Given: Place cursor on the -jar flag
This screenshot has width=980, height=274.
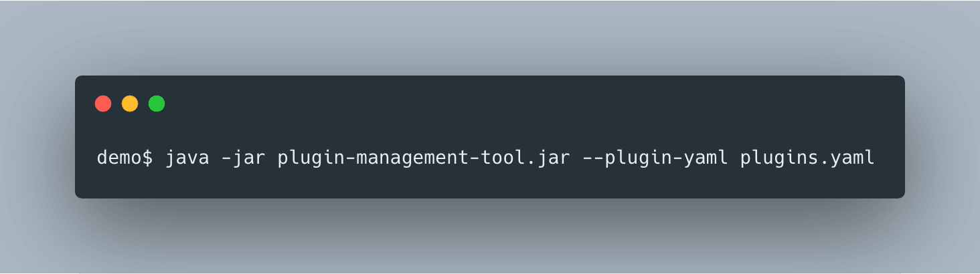Looking at the screenshot, I should tap(243, 159).
